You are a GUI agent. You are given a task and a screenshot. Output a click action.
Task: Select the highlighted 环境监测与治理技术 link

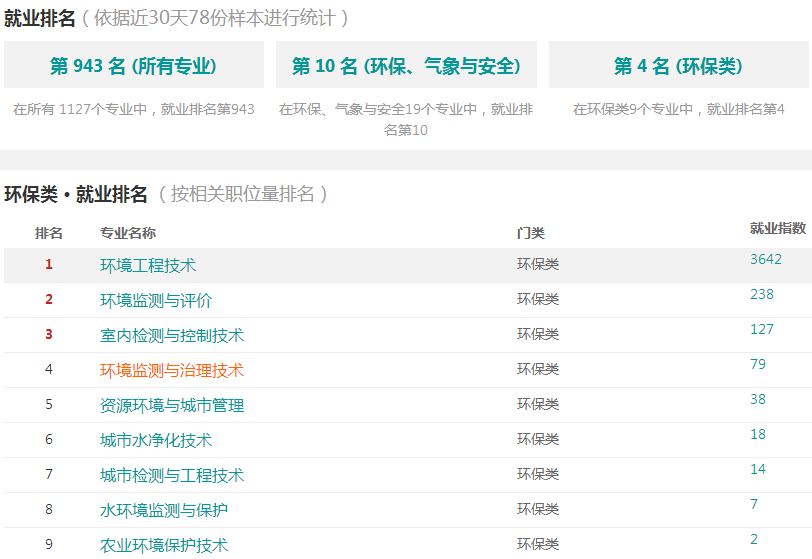click(172, 370)
